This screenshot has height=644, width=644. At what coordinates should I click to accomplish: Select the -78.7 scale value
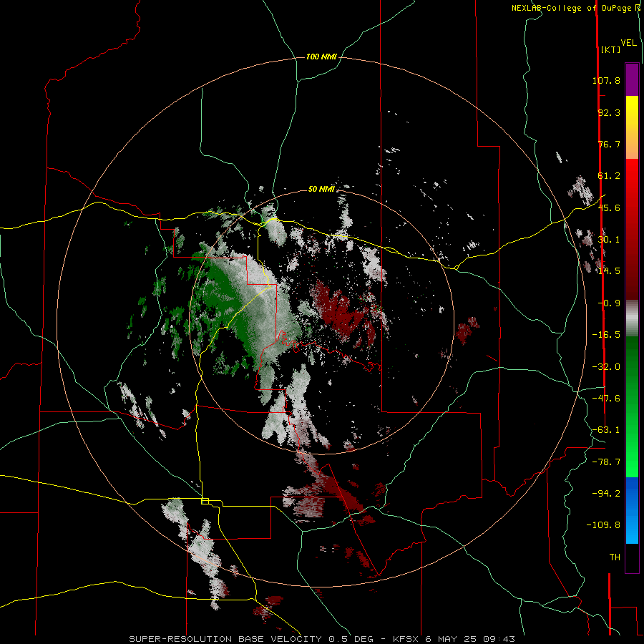point(606,462)
